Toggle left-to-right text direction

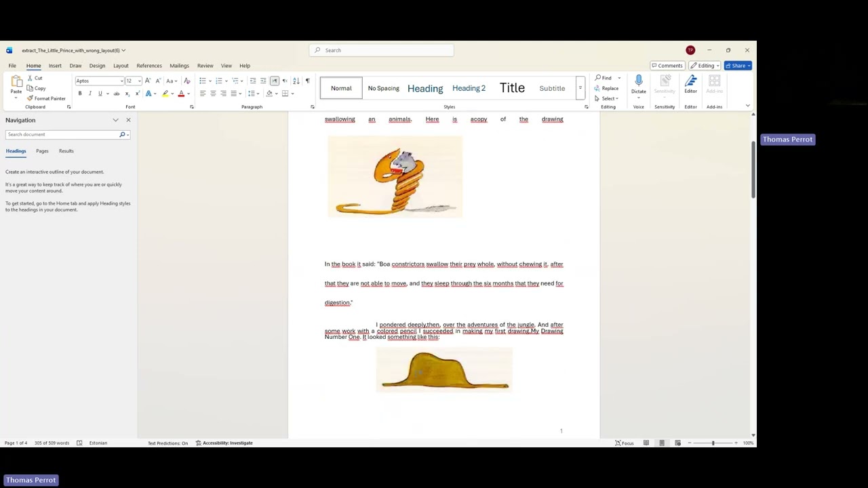coord(275,81)
